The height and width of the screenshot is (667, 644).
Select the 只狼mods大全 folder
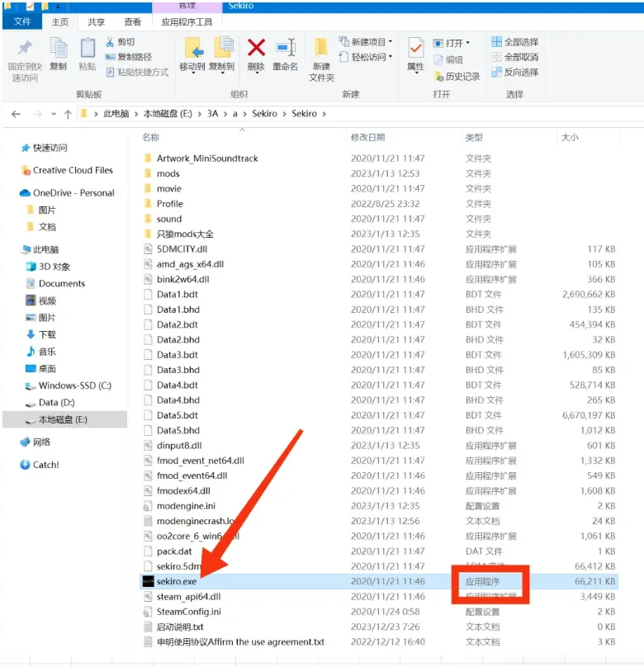click(185, 234)
